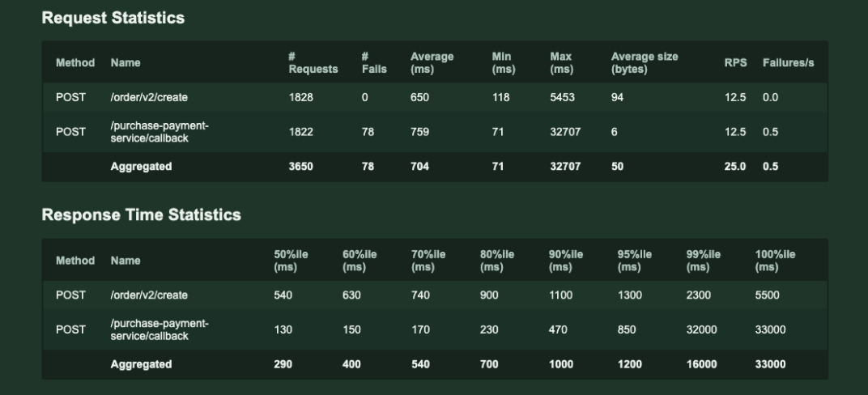Image resolution: width=868 pixels, height=395 pixels.
Task: Select the "95%ile (ms)" column header
Action: click(634, 261)
